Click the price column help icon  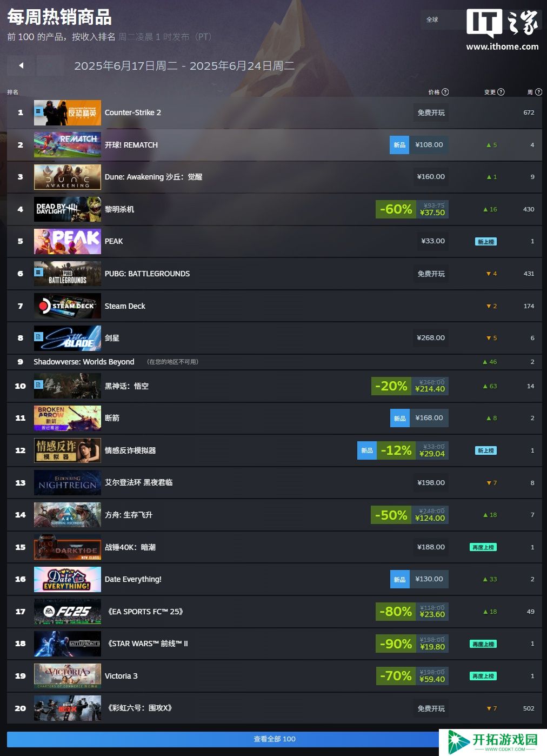[445, 92]
